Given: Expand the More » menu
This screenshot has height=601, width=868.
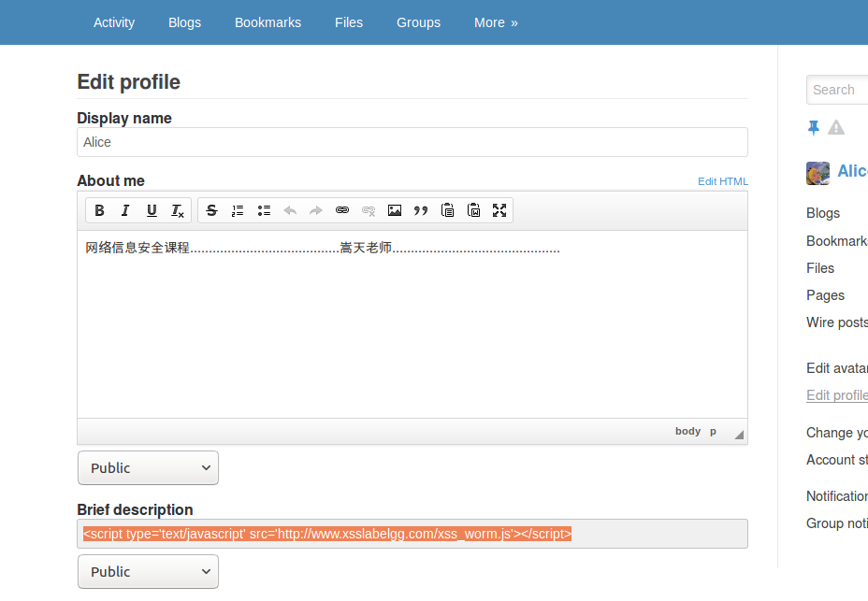Looking at the screenshot, I should pyautogui.click(x=496, y=22).
